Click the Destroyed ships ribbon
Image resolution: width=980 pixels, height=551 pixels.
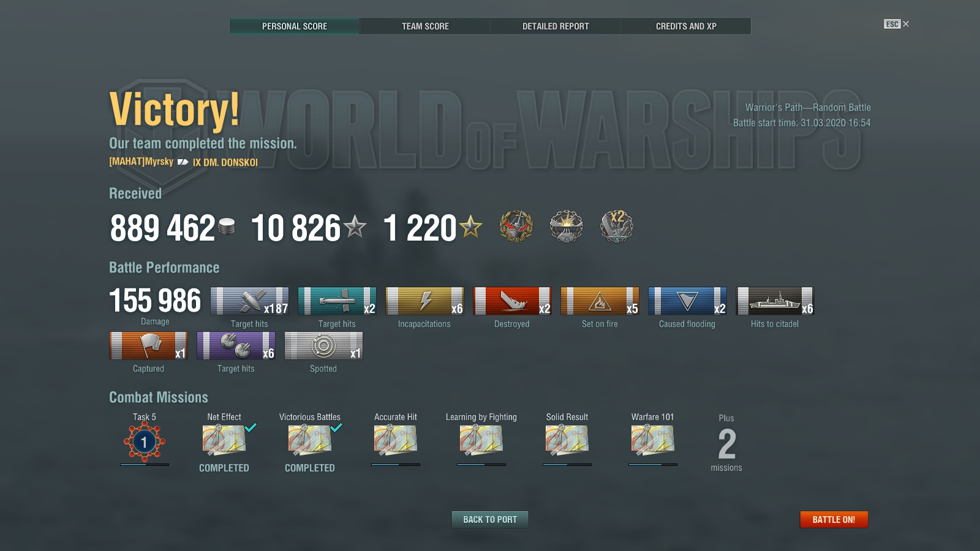[x=512, y=301]
